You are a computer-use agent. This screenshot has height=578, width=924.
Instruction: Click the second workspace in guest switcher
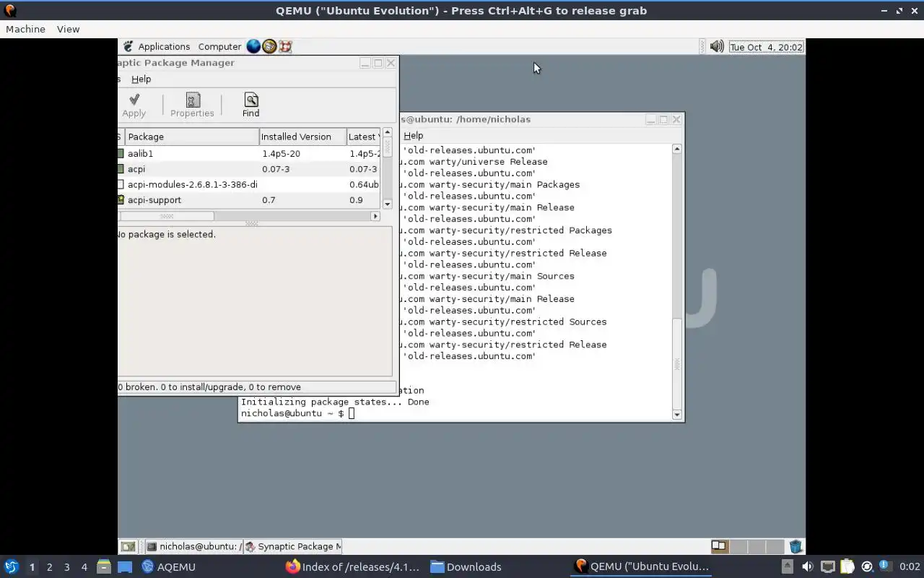tap(738, 546)
